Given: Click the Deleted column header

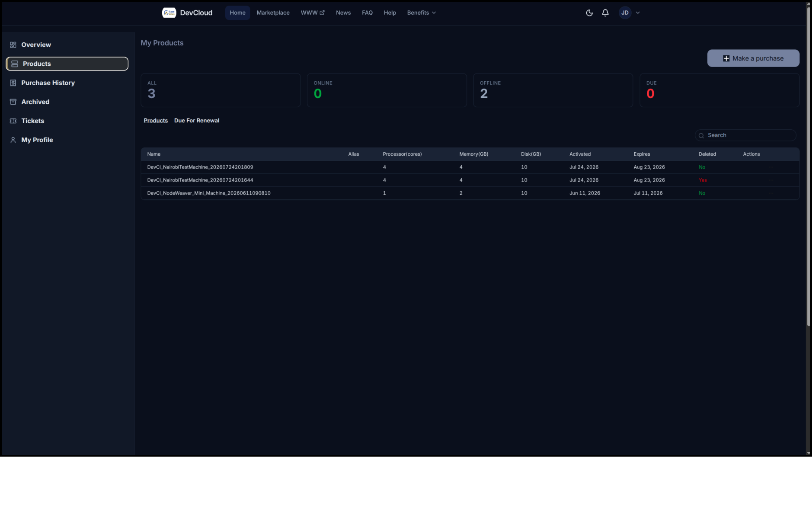Looking at the screenshot, I should click(x=707, y=154).
